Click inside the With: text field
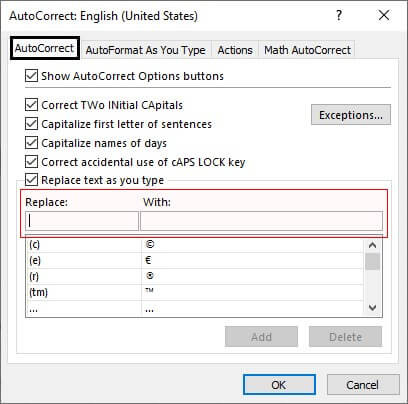Viewport: 408px width, 404px height. [261, 221]
